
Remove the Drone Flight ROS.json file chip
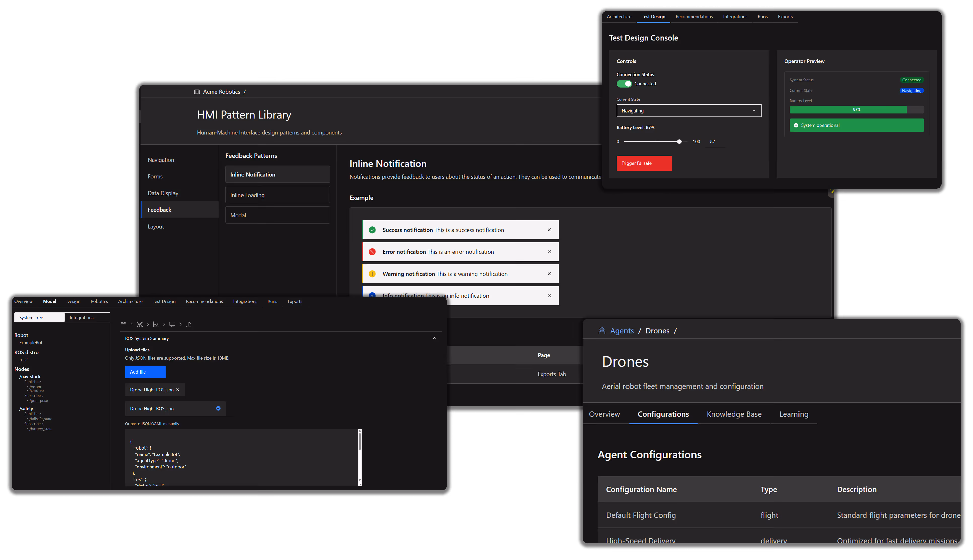click(177, 390)
